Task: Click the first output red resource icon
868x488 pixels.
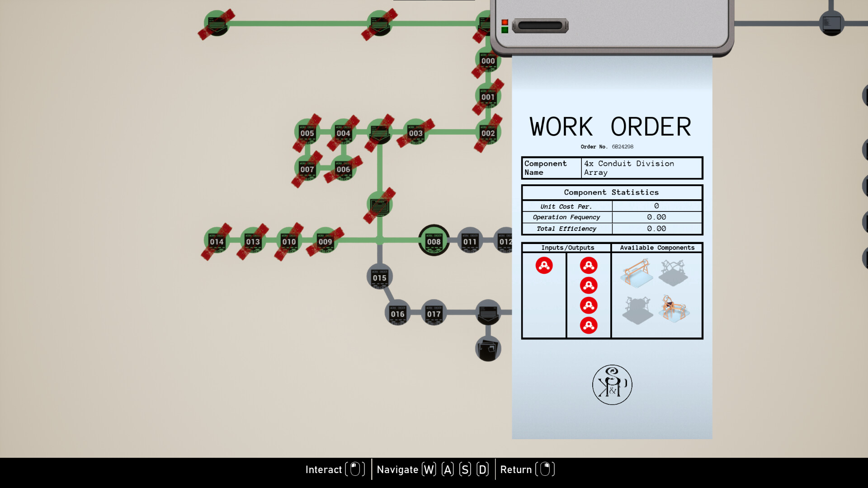Action: click(589, 265)
